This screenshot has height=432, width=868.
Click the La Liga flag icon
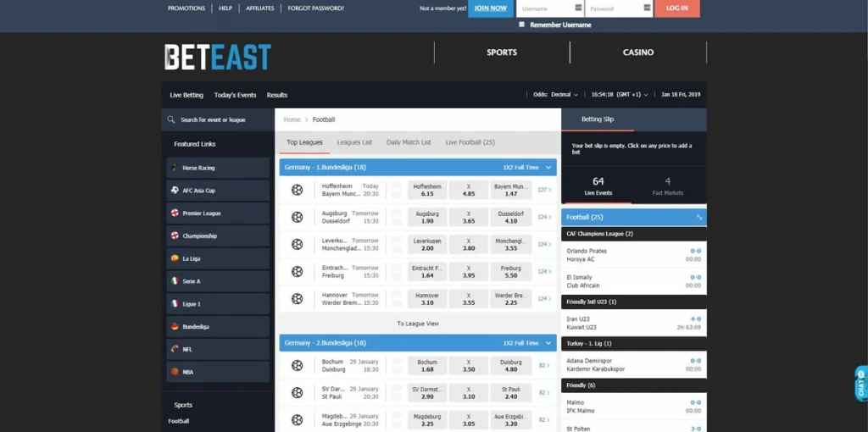[175, 258]
